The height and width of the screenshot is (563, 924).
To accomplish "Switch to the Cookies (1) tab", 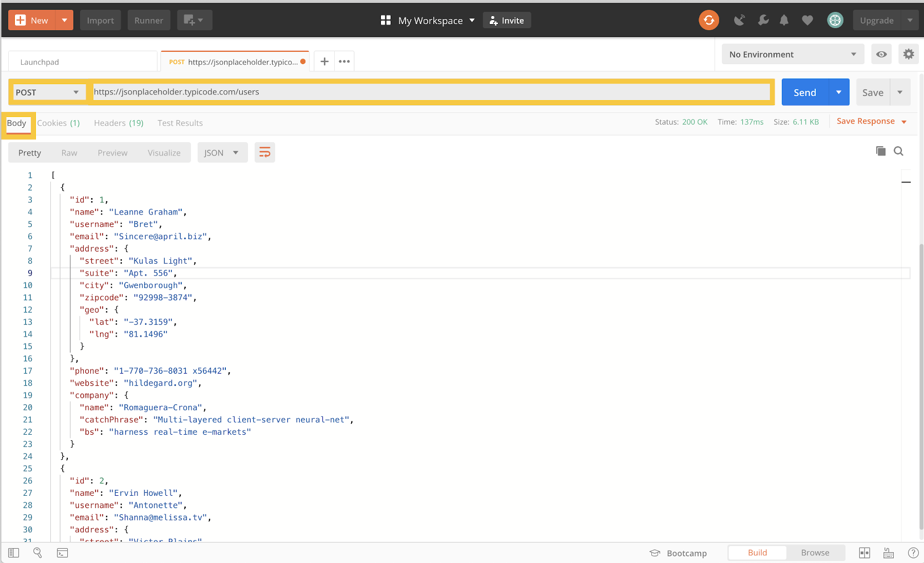I will [x=59, y=123].
